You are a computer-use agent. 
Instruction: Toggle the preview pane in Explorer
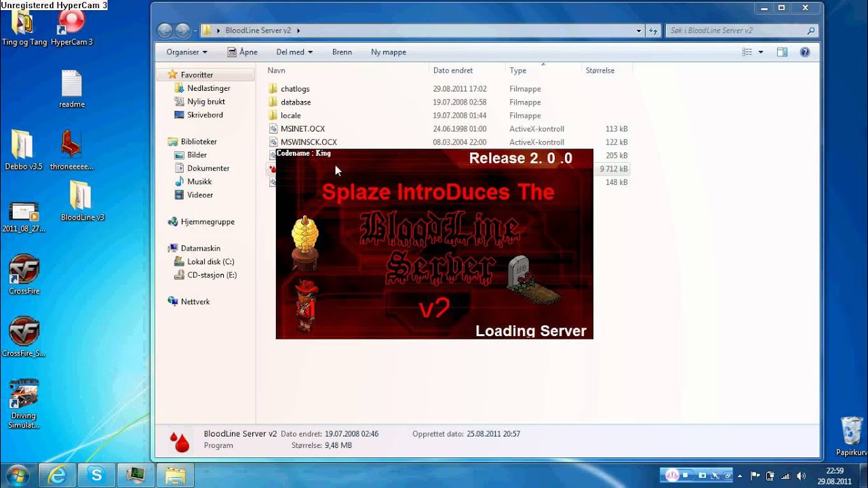click(782, 52)
